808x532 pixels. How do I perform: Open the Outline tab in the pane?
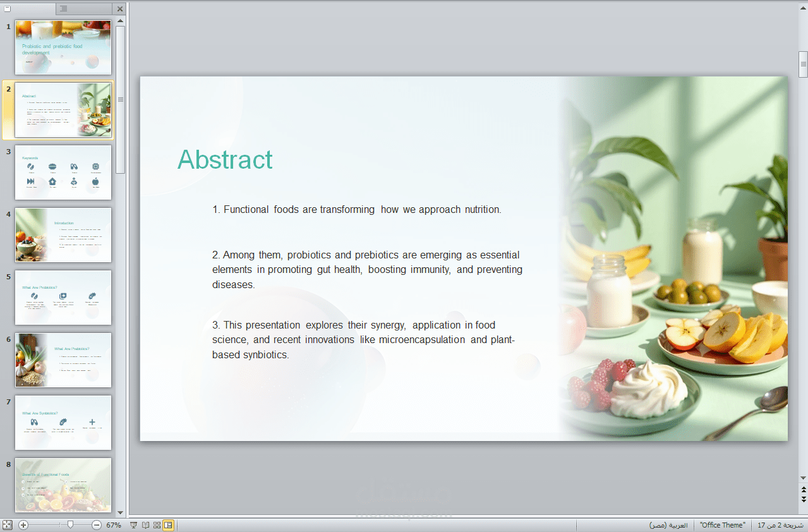tap(64, 8)
